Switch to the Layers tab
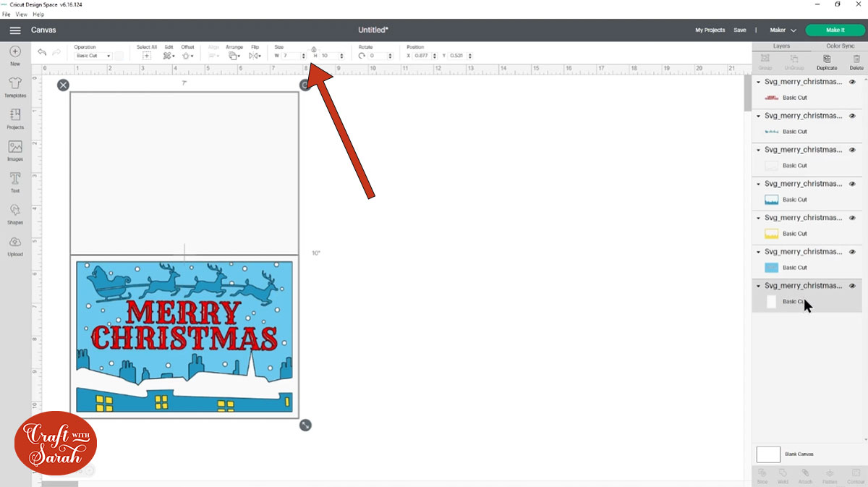 pos(781,46)
